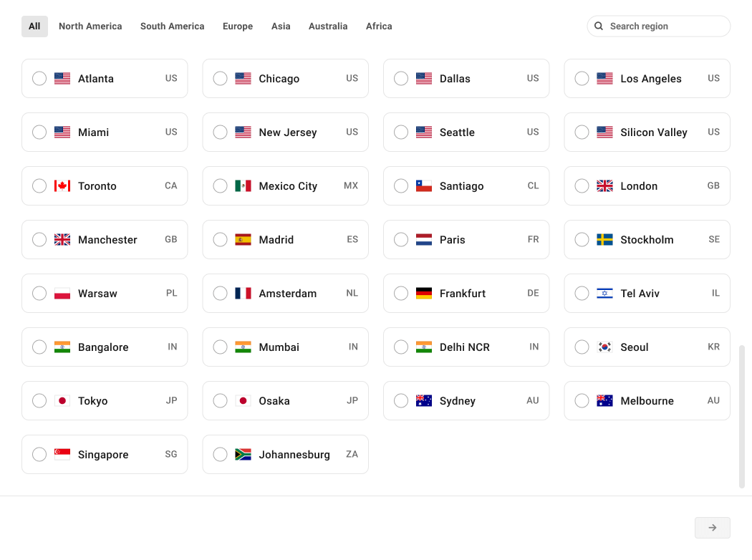Viewport: 752px width, 560px height.
Task: Click the Spanish flag next to Madrid
Action: click(x=242, y=239)
